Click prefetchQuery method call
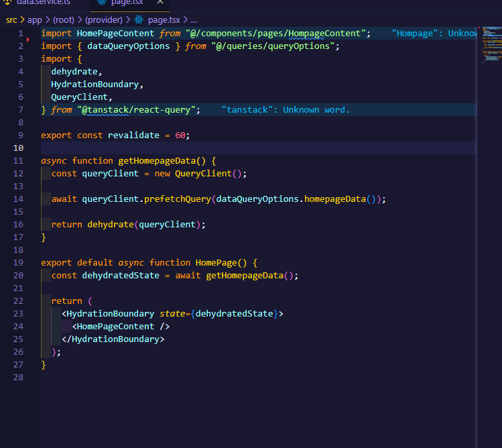The image size is (502, 448). [178, 199]
